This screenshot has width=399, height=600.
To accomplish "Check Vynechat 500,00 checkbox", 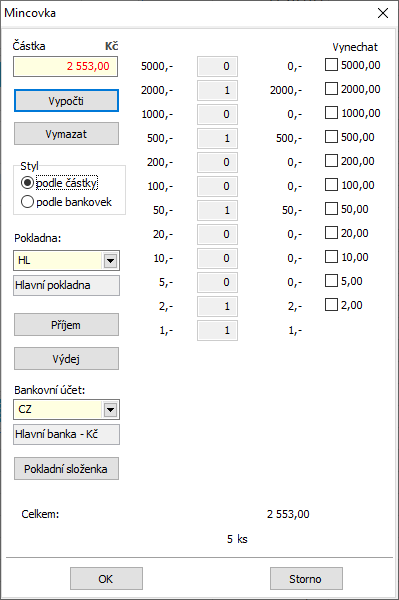I will 331,137.
